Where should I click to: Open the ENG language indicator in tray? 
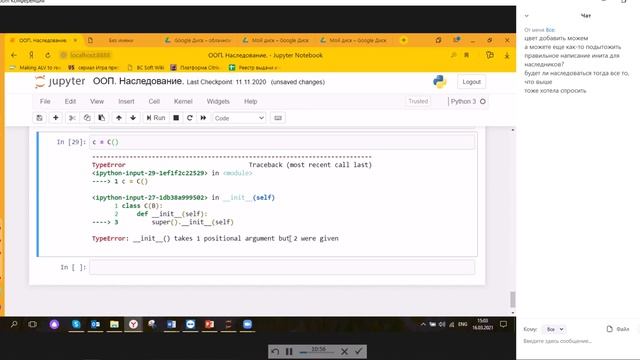click(462, 324)
